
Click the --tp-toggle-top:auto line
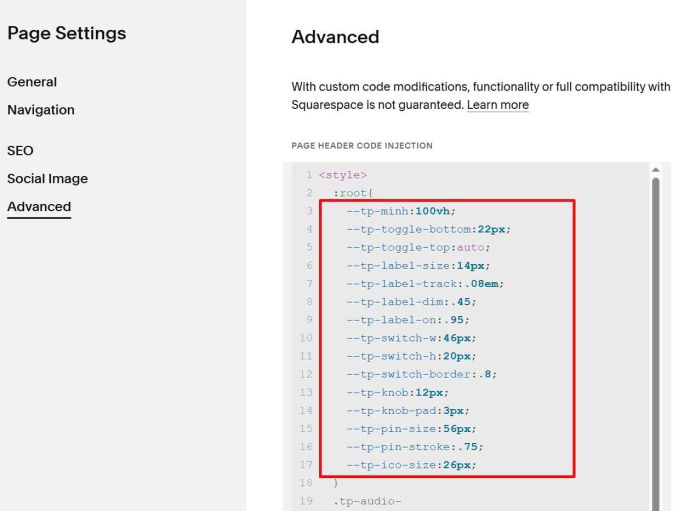(418, 247)
